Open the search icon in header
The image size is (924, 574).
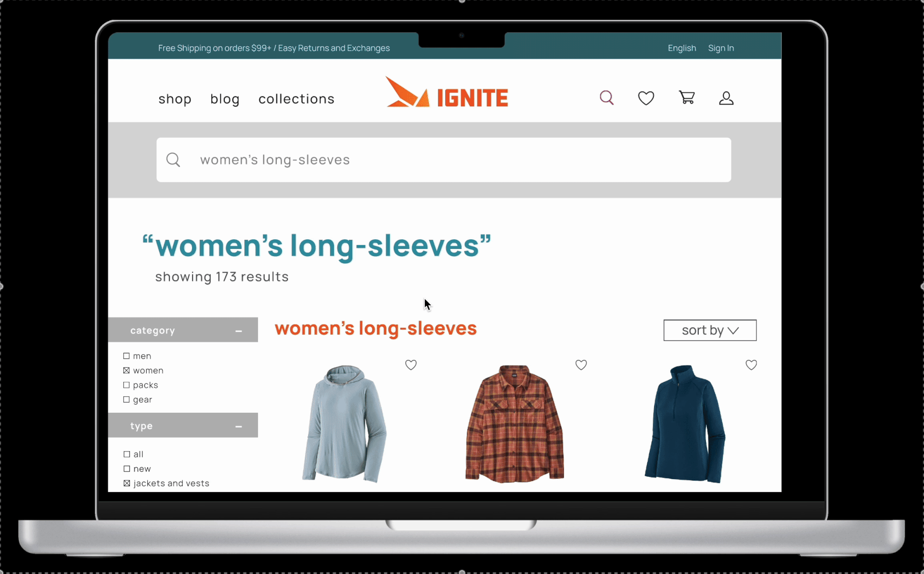tap(607, 98)
